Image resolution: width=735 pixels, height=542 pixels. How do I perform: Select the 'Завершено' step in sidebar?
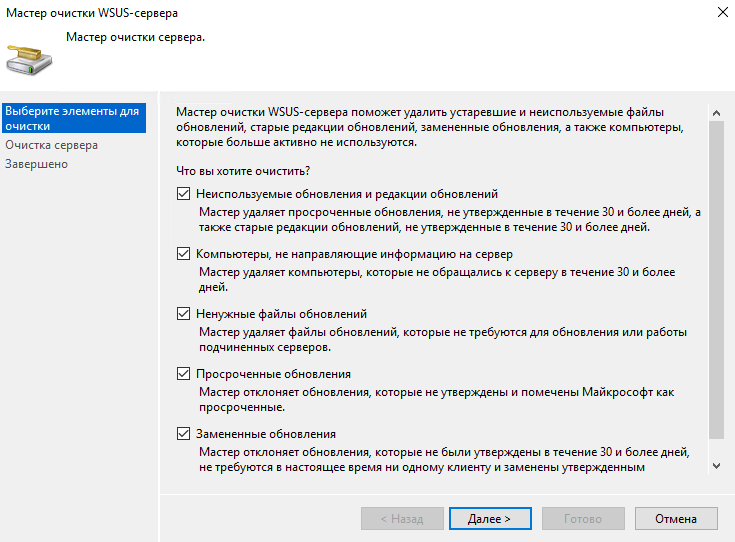36,163
